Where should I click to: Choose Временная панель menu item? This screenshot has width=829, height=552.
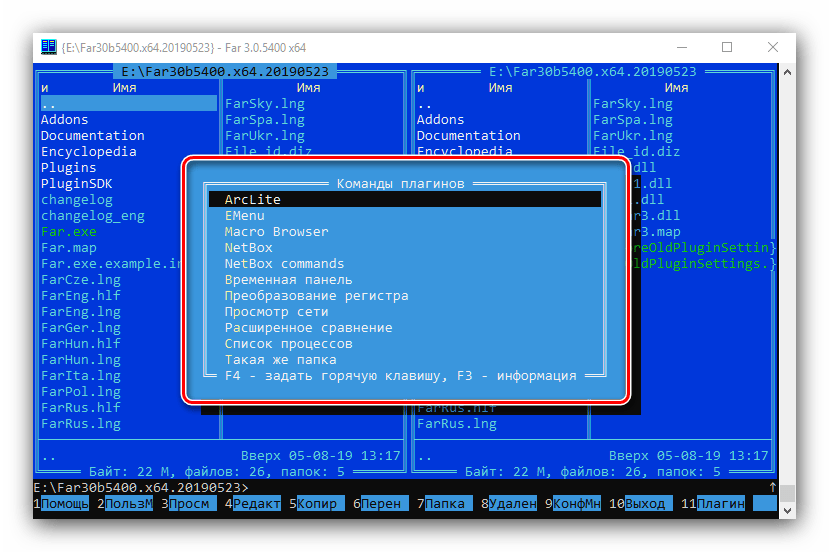point(405,280)
